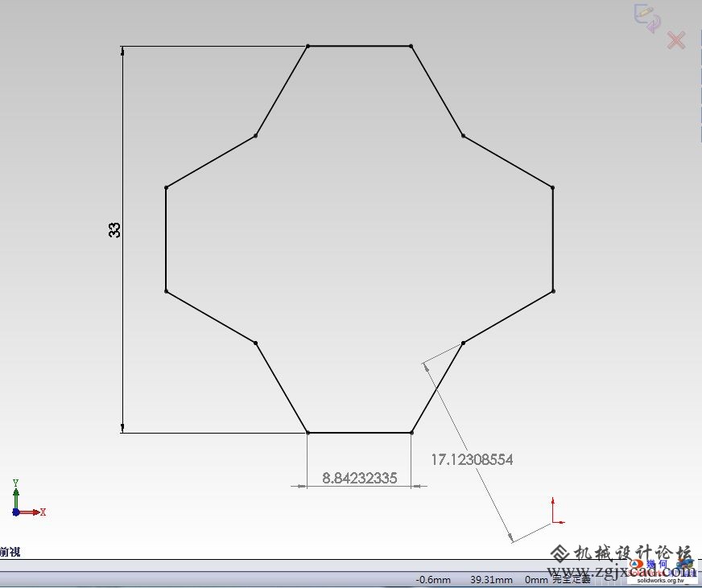
Task: Click the 0mm status bar coordinate
Action: pyautogui.click(x=536, y=580)
